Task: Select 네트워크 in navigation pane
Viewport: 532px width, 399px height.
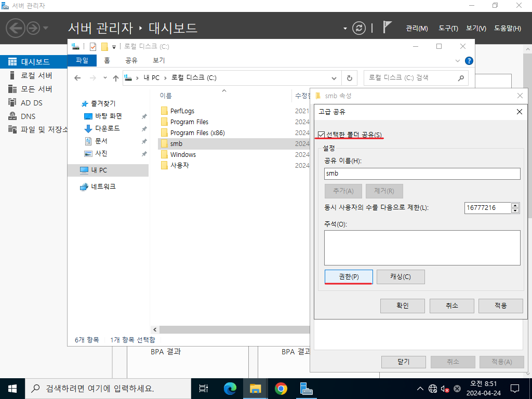Action: pos(103,187)
